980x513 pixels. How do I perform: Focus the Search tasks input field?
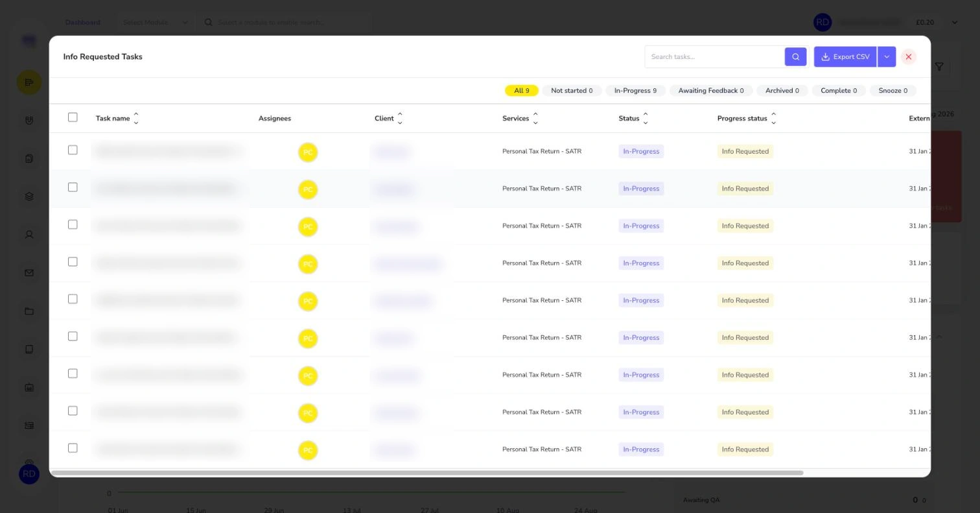coord(714,56)
